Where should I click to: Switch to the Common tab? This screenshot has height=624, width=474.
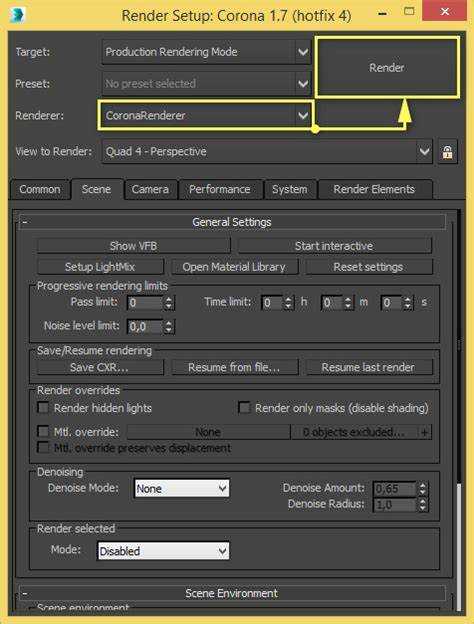[40, 189]
